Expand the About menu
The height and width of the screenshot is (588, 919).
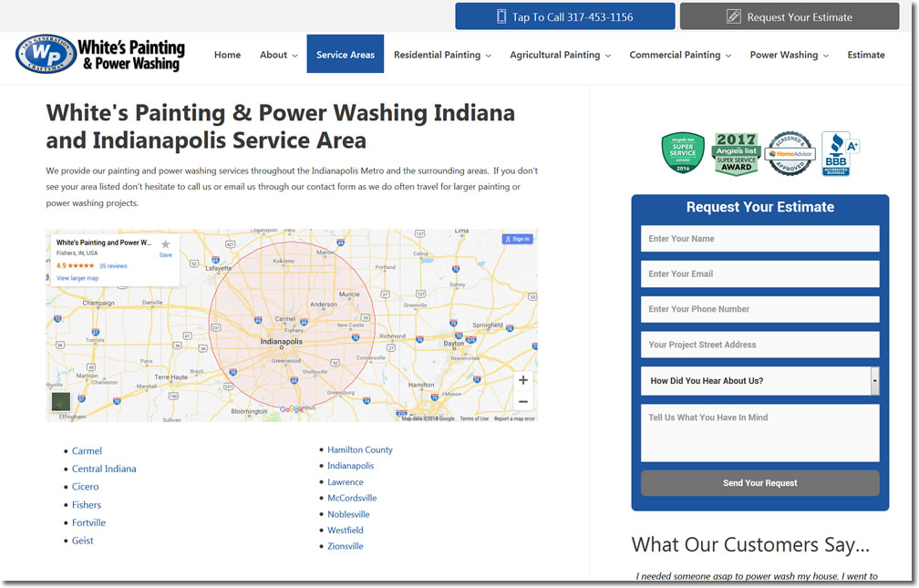[x=279, y=55]
